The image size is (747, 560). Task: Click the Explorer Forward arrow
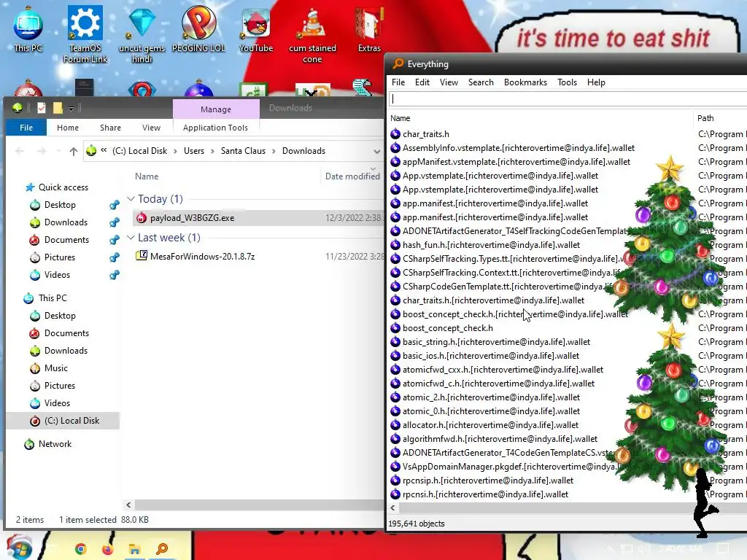point(42,151)
